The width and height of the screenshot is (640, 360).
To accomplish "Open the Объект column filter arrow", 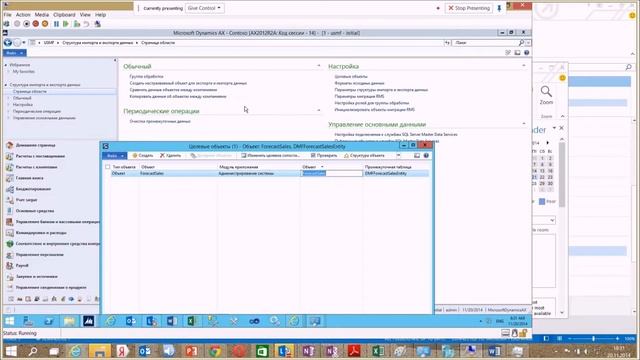I will 322,167.
